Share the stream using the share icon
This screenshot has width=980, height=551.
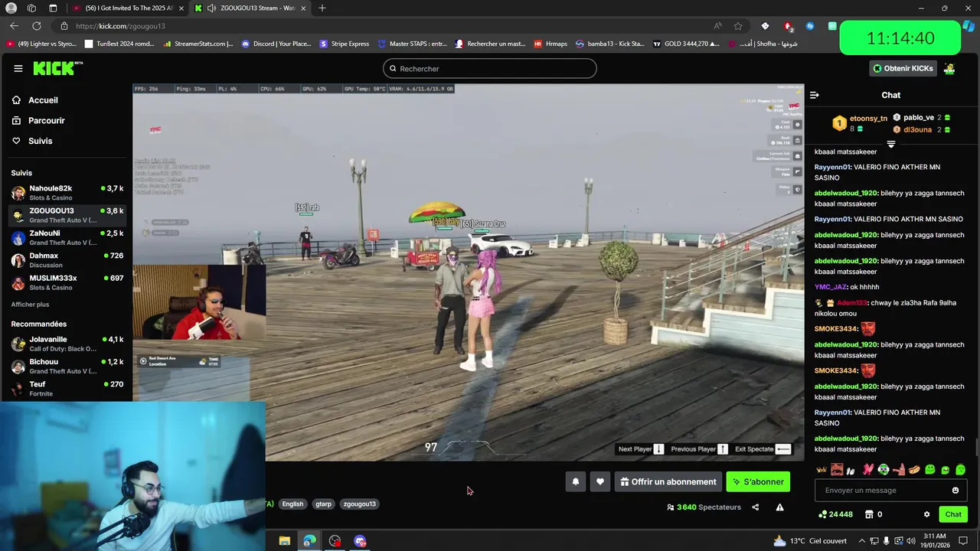coord(755,507)
